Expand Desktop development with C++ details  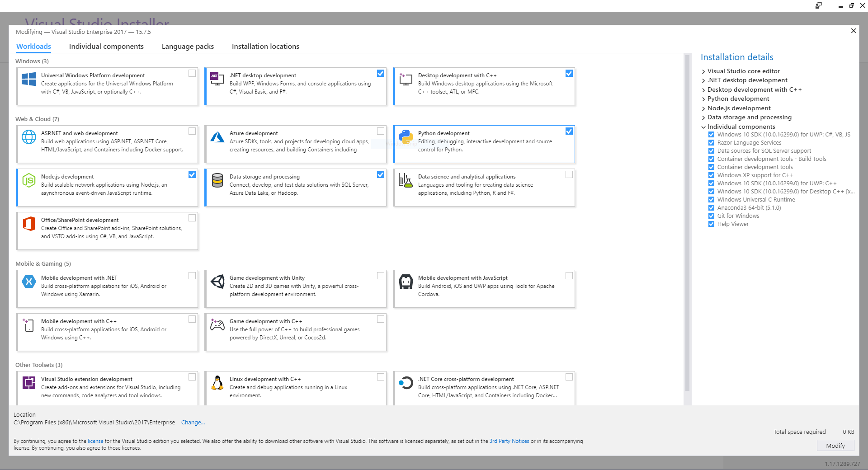703,90
